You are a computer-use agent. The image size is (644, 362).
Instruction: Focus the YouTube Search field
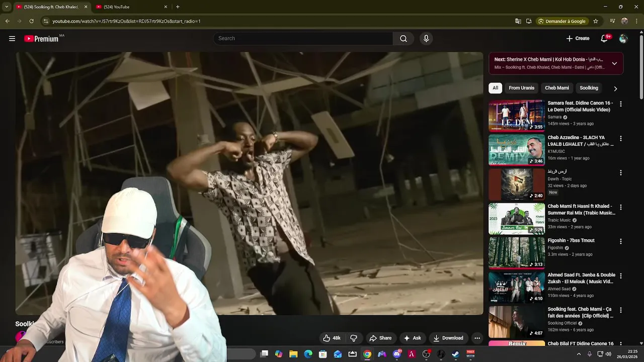303,39
